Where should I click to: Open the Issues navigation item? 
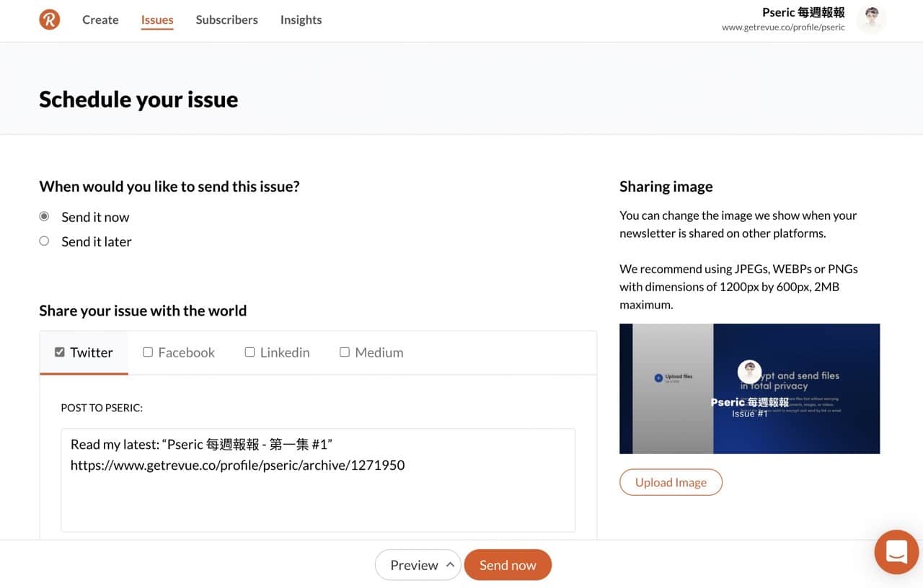pos(157,19)
